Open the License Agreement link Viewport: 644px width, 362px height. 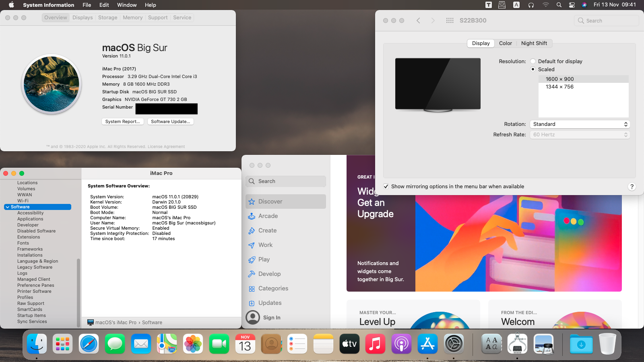(x=166, y=147)
